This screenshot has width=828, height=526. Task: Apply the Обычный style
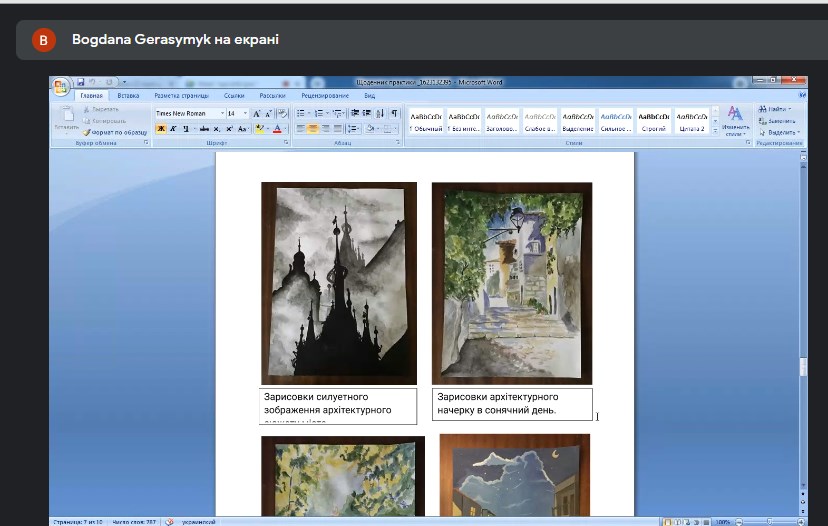coord(426,121)
